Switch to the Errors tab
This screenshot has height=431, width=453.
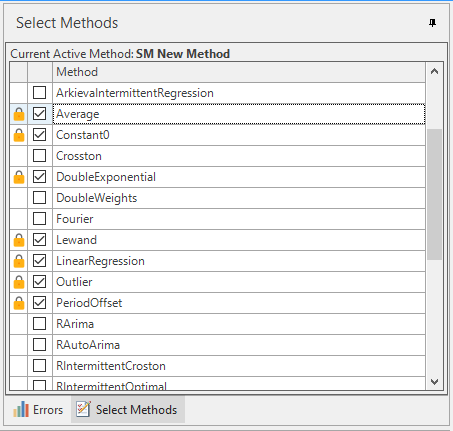point(38,409)
